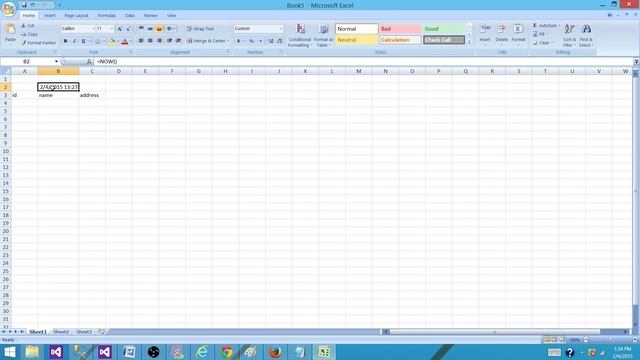
Task: Save workbook from Quick Access Toolbar
Action: pyautogui.click(x=24, y=5)
